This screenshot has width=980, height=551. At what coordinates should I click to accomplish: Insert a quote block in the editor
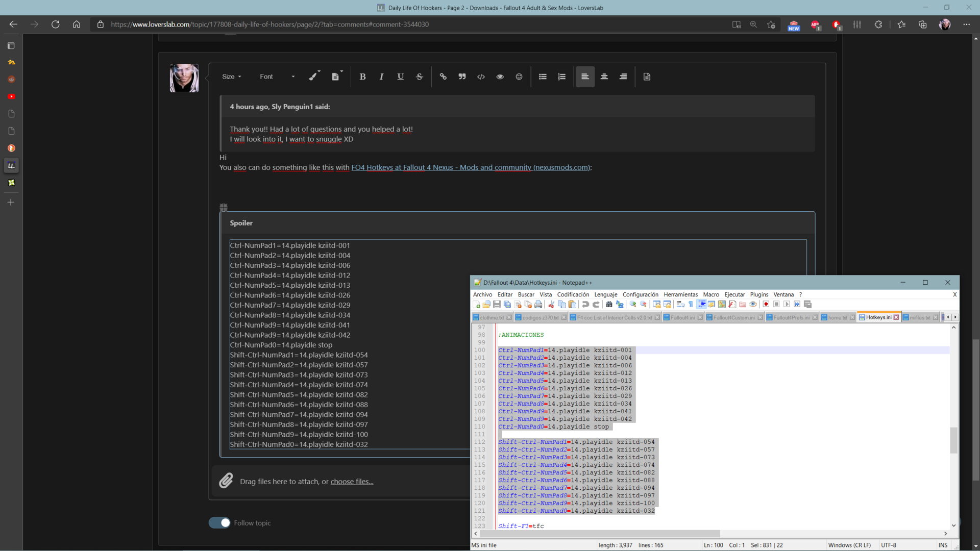pos(462,77)
